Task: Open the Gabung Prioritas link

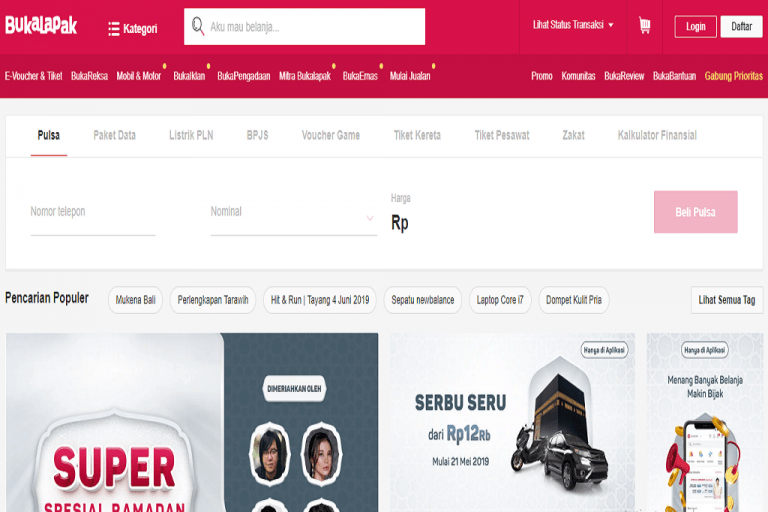Action: click(x=733, y=76)
